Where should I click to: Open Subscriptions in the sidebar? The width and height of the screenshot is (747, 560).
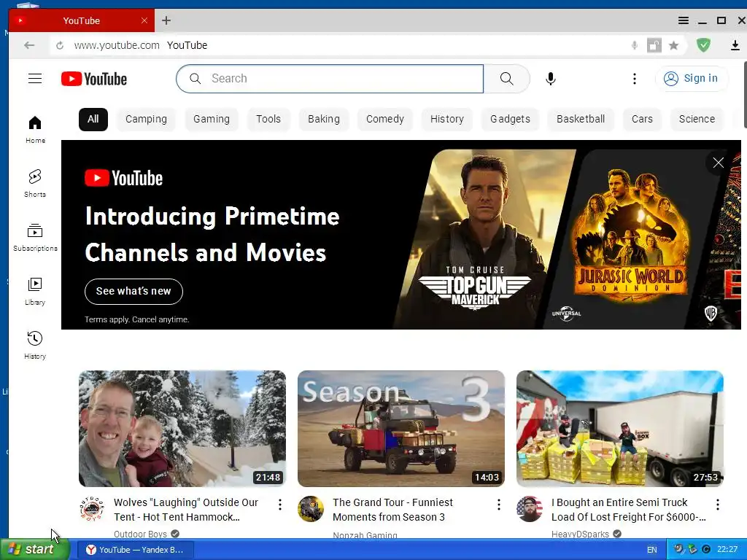(35, 238)
